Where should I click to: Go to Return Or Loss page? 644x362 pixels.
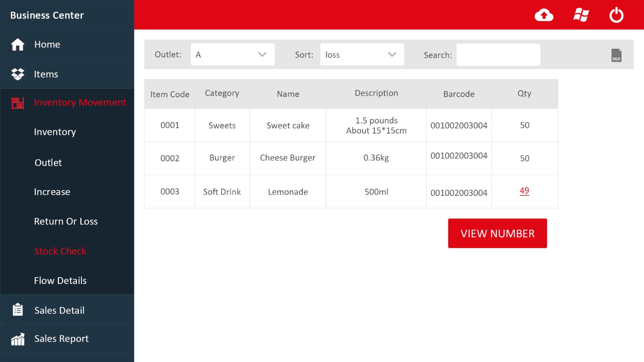coord(66,221)
